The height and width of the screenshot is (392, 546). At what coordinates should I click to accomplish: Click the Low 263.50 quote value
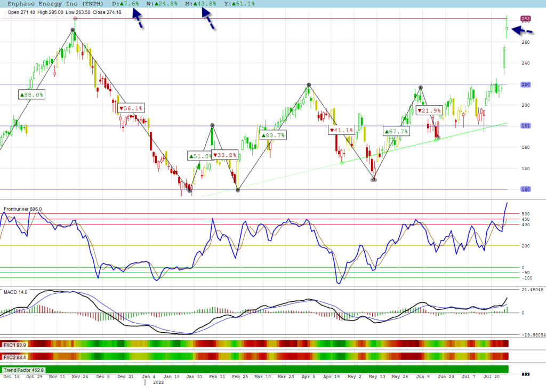pos(78,12)
